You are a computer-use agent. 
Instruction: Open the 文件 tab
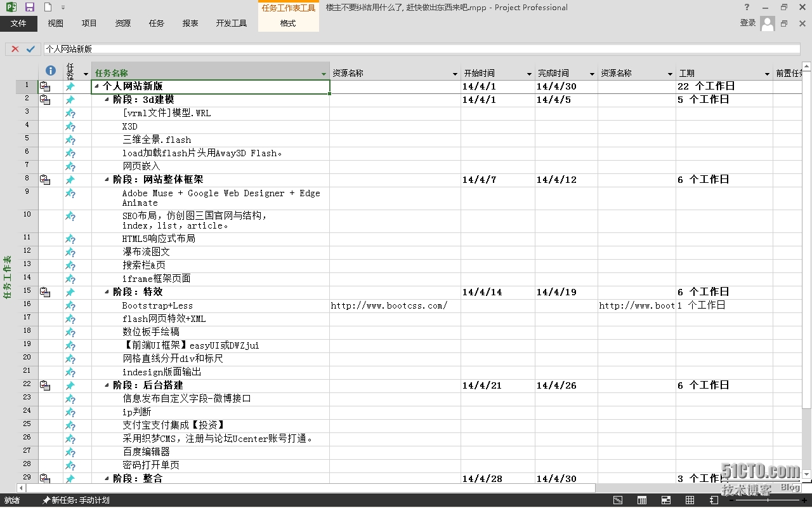coord(18,23)
